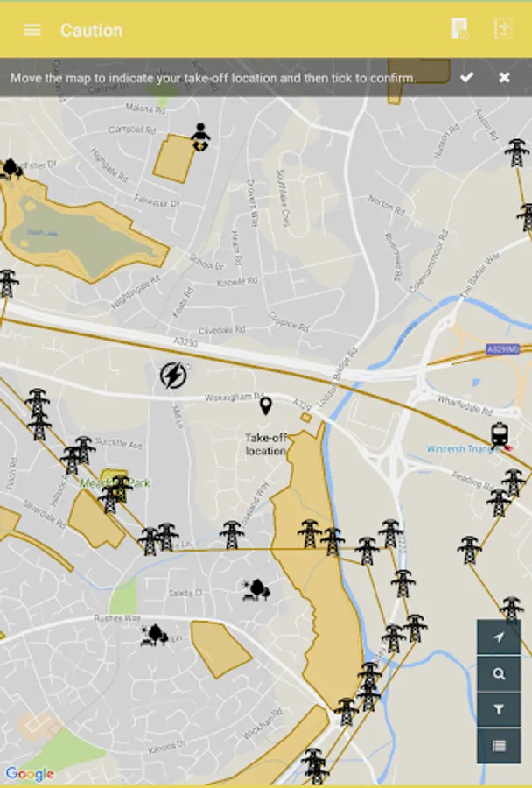The width and height of the screenshot is (532, 788).
Task: Show the list view of hazards
Action: tap(499, 746)
